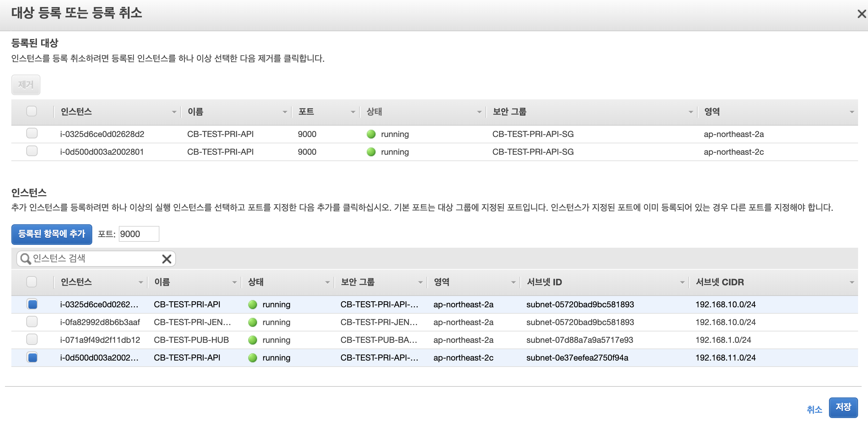Click the magnifier icon in instance search

click(26, 259)
